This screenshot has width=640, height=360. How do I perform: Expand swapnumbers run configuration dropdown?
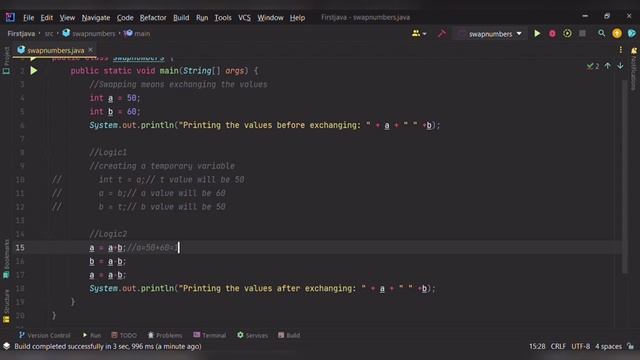click(x=490, y=34)
